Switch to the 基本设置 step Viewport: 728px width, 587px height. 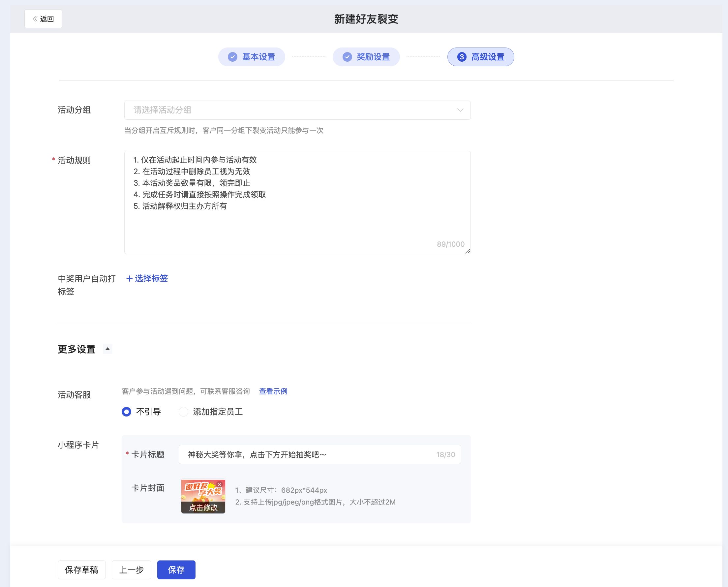(x=252, y=57)
